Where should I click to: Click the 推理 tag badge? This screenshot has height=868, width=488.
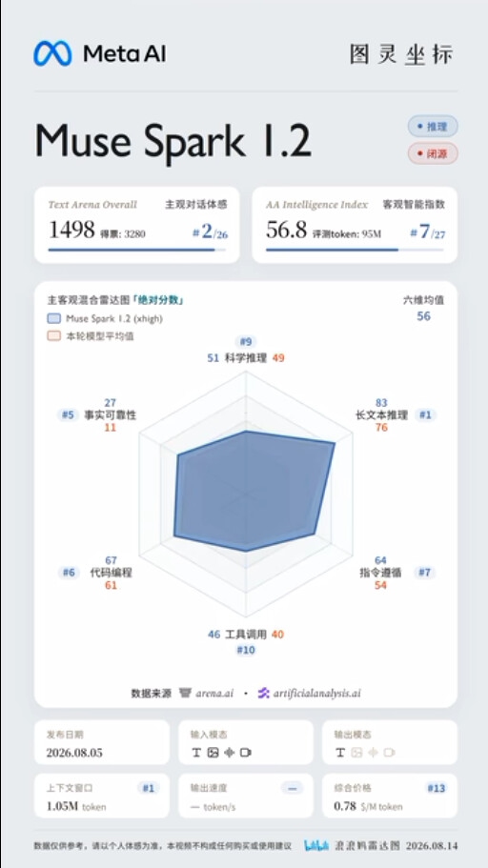coord(433,126)
